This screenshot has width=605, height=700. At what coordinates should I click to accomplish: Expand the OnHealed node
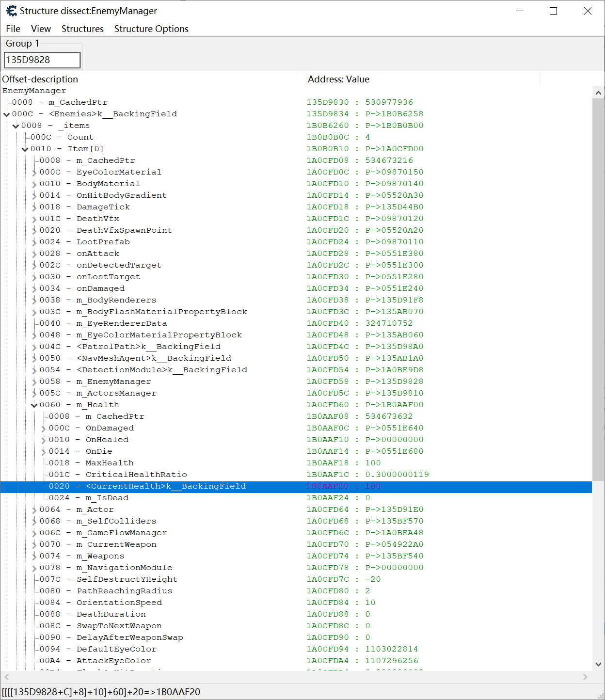[x=43, y=440]
